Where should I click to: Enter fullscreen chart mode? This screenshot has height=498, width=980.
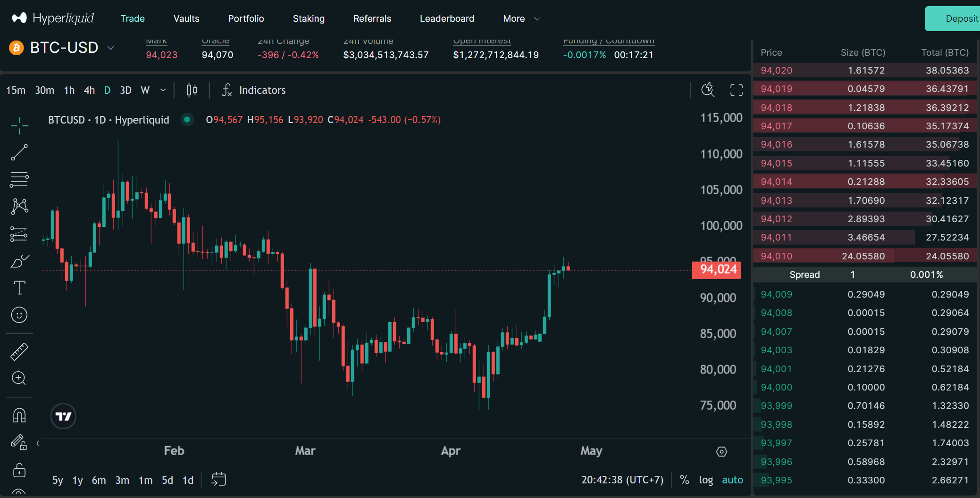tap(737, 90)
